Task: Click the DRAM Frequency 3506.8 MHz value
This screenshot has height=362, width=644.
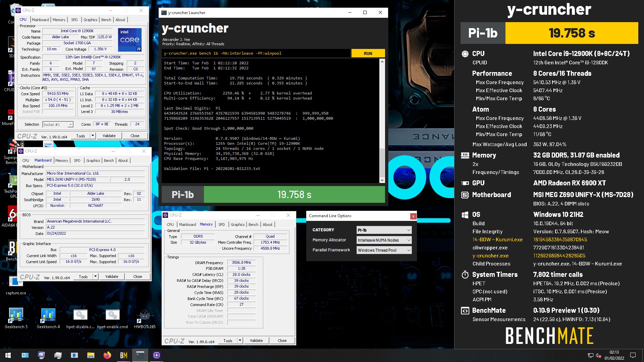Action: click(241, 262)
